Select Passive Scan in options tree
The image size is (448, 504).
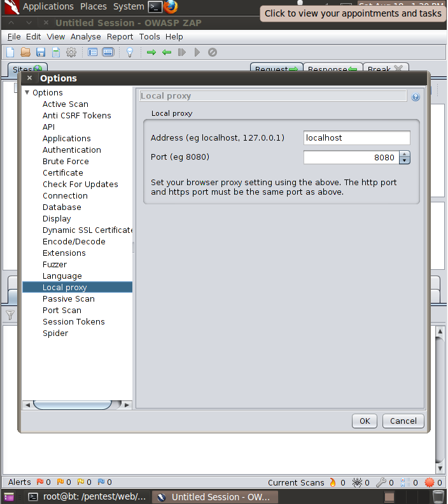(68, 299)
